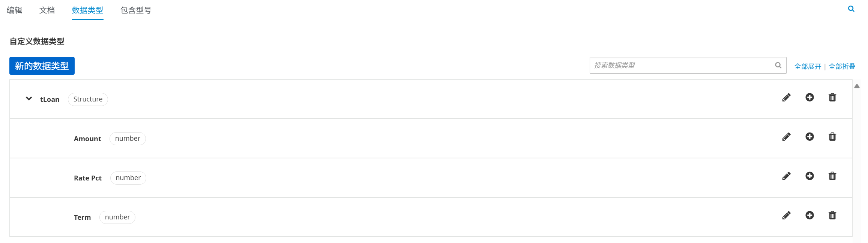The height and width of the screenshot is (243, 868).
Task: Delete the Rate Pct field
Action: click(832, 176)
